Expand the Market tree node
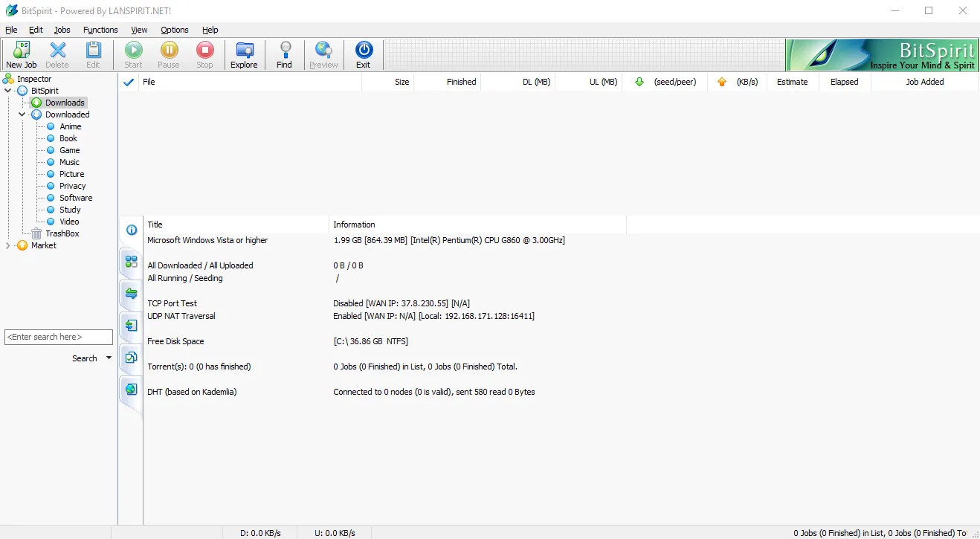 (8, 245)
